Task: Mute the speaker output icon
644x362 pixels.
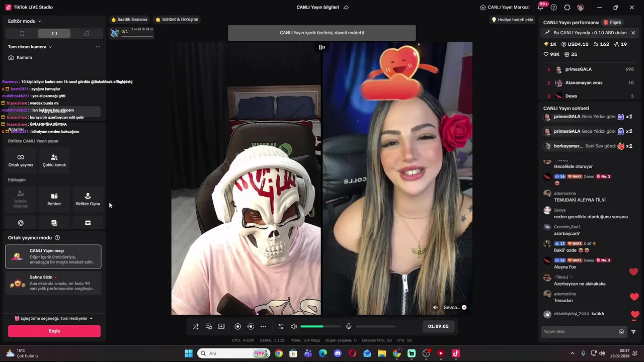Action: pyautogui.click(x=294, y=326)
